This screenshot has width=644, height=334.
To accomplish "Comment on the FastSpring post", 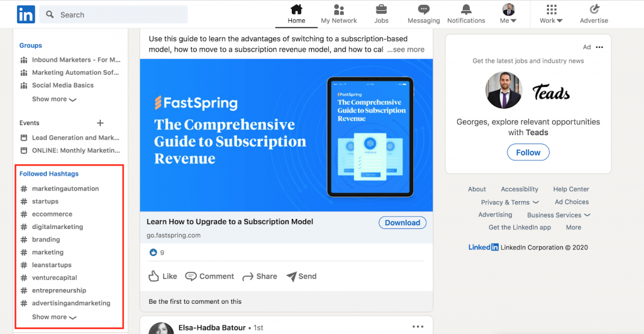I will [209, 276].
